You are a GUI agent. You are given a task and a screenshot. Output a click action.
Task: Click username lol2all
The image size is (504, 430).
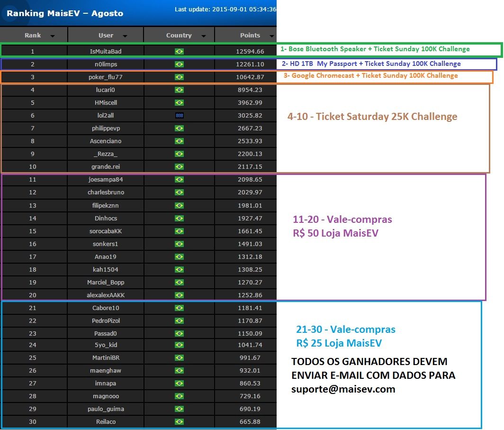pos(106,116)
